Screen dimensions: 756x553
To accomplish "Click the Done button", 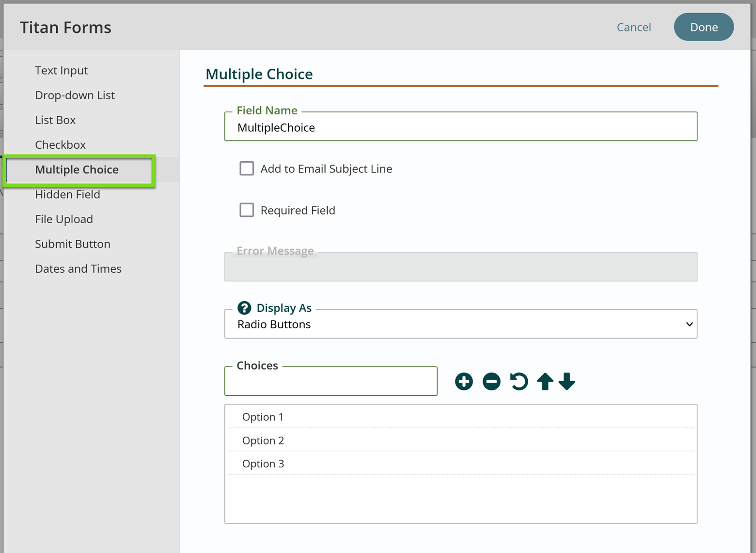I will (704, 27).
